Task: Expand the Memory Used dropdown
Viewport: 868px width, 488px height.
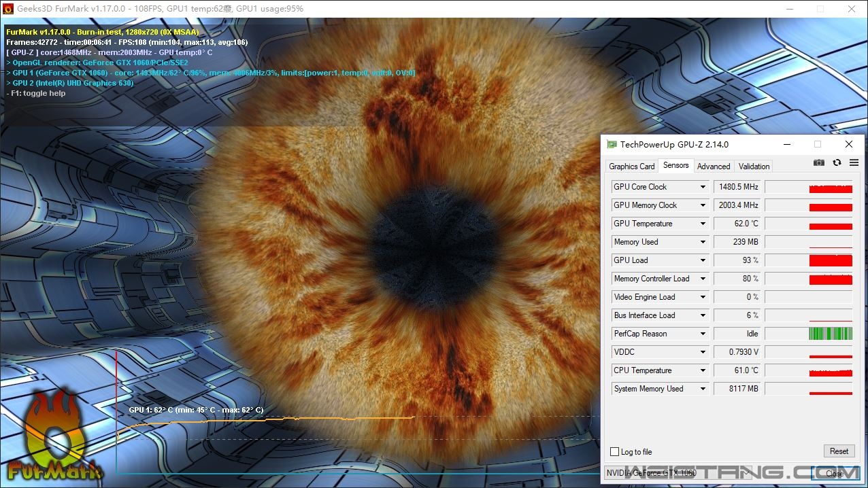Action: point(703,242)
